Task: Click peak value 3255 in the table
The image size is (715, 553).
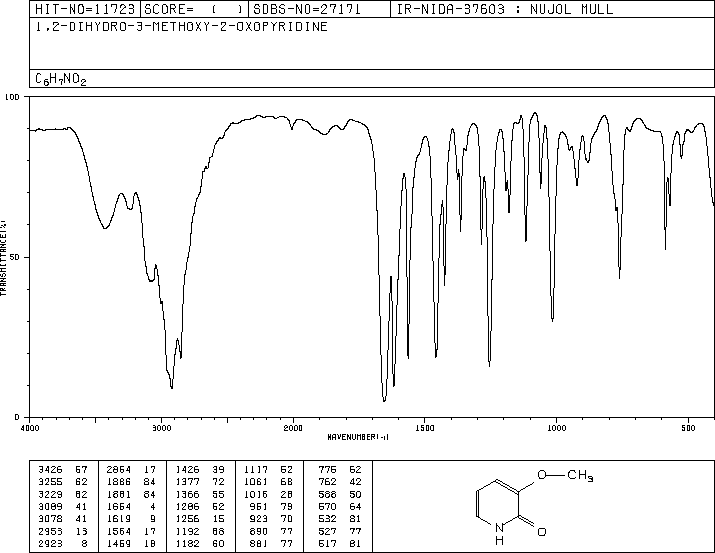Action: point(50,482)
